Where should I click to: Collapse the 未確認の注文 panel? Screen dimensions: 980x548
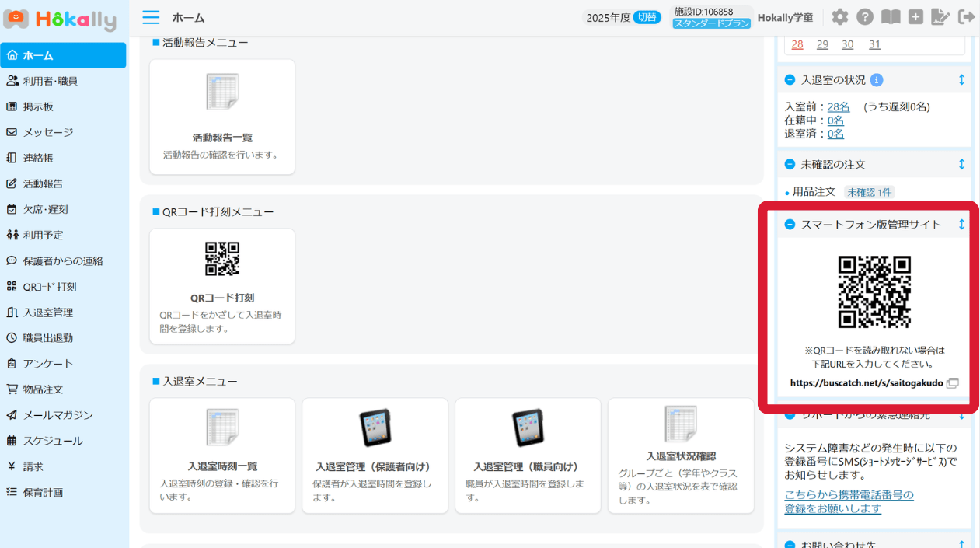point(790,165)
